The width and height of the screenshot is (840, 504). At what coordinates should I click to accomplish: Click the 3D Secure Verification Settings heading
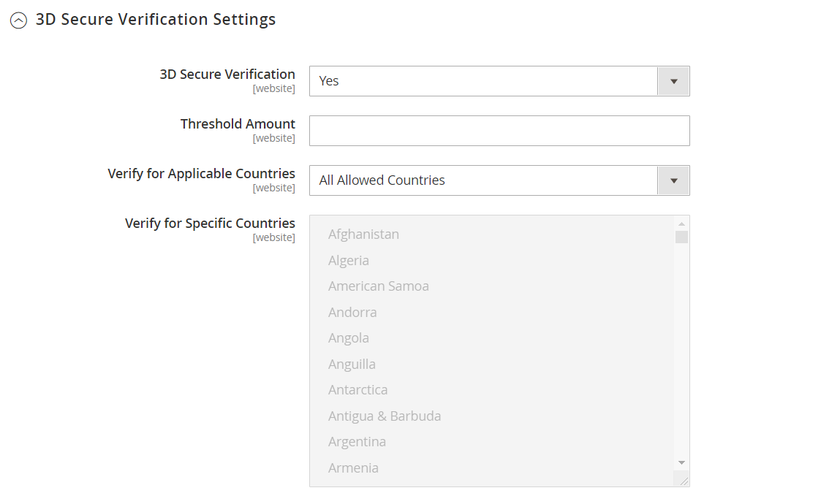[x=156, y=19]
